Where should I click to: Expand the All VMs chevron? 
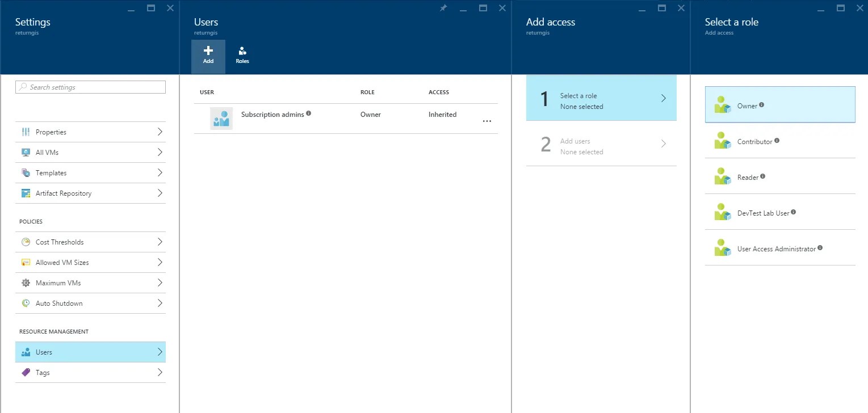(x=160, y=153)
